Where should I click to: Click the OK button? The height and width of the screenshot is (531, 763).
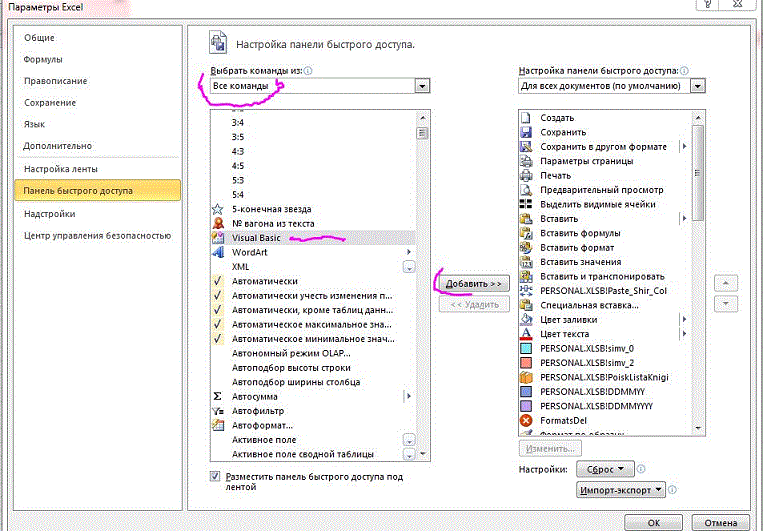[653, 522]
